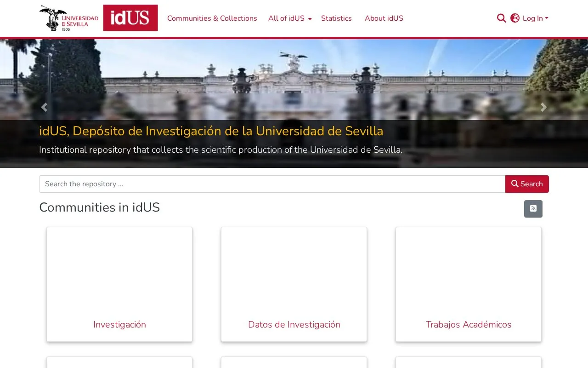Viewport: 588px width, 368px height.
Task: Expand the Log In dropdown
Action: click(536, 18)
